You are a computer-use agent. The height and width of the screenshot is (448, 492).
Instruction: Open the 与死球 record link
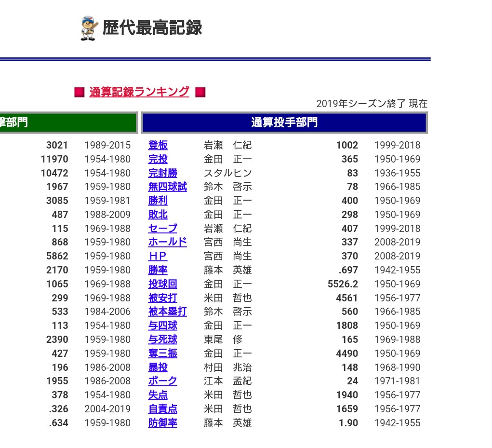click(x=163, y=339)
